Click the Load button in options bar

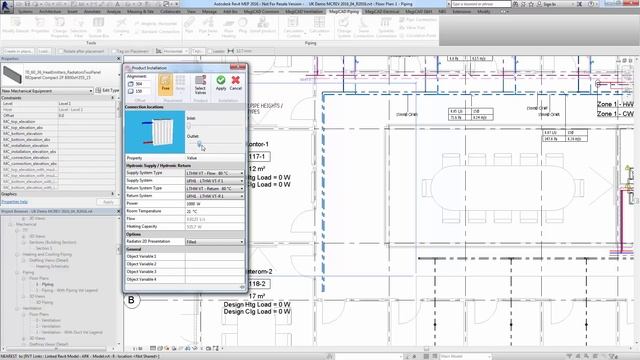click(43, 51)
